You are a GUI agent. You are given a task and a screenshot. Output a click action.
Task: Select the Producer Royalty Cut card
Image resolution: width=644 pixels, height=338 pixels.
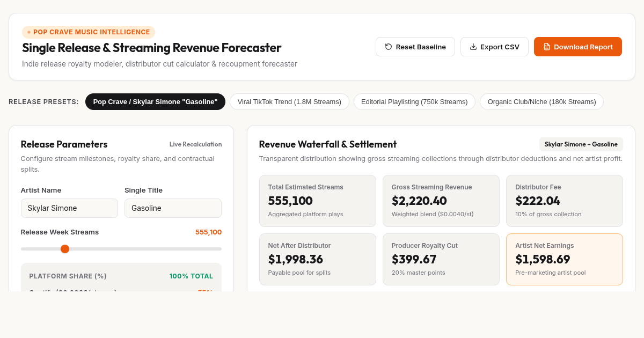(x=441, y=259)
